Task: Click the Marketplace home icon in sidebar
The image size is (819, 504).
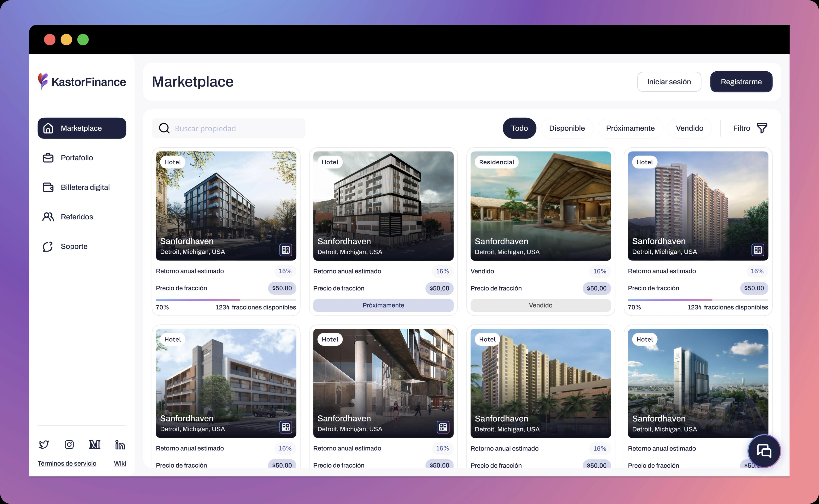Action: coord(48,128)
